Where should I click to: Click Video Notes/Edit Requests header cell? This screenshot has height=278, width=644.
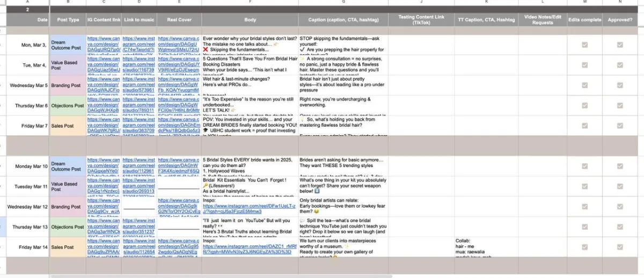tap(543, 20)
